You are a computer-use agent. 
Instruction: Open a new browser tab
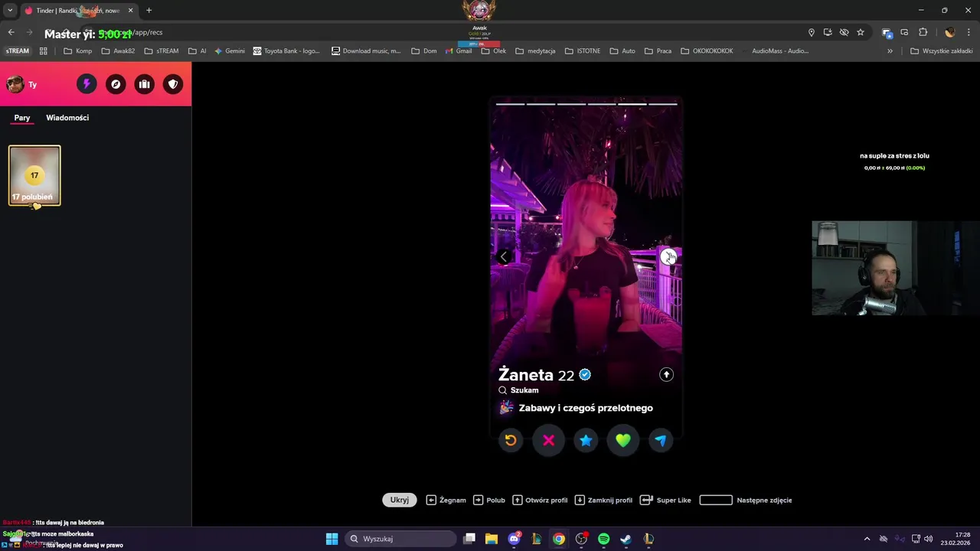pos(149,10)
